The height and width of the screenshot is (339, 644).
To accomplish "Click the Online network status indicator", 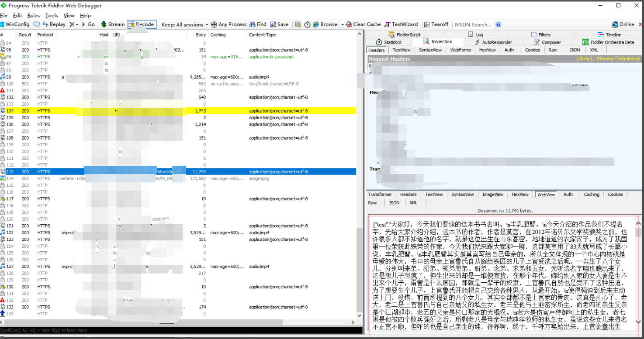I will click(x=623, y=24).
